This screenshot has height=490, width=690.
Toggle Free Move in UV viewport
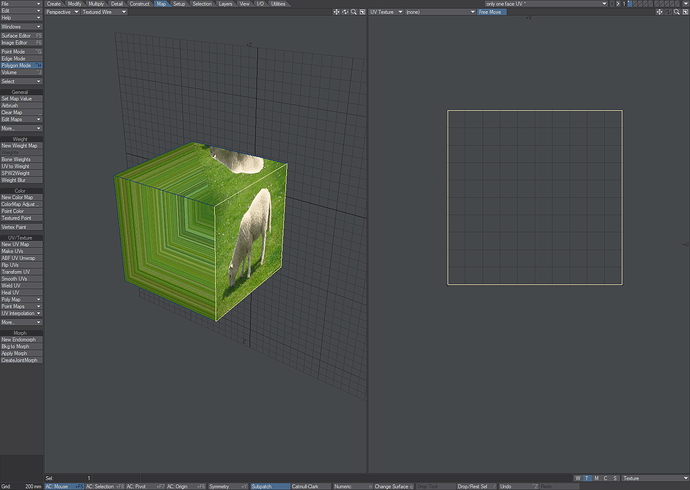point(492,12)
